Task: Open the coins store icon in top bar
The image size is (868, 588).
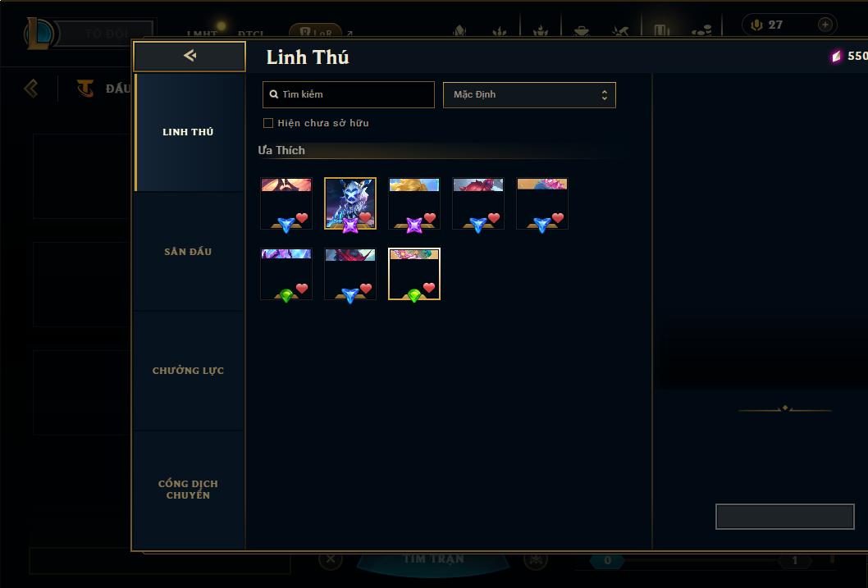Action: point(701,31)
